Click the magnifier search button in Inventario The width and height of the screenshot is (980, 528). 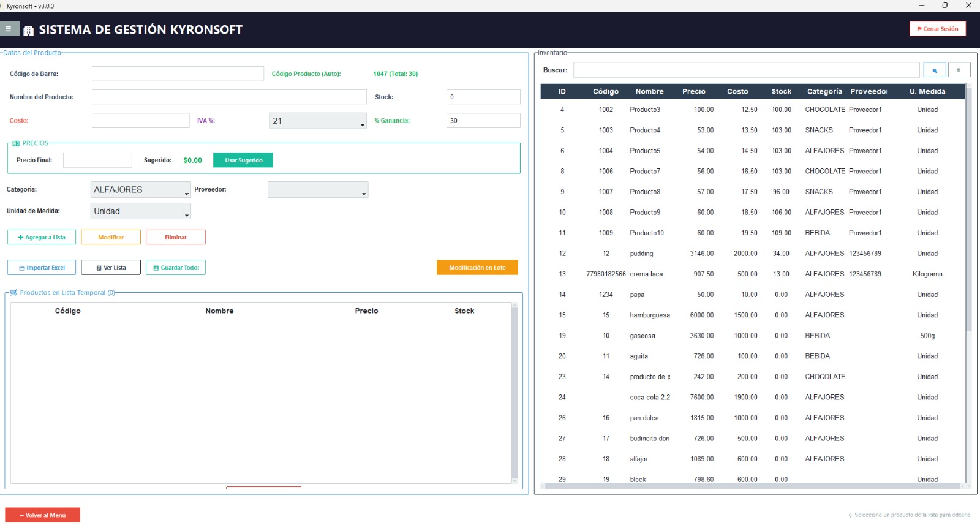point(934,70)
